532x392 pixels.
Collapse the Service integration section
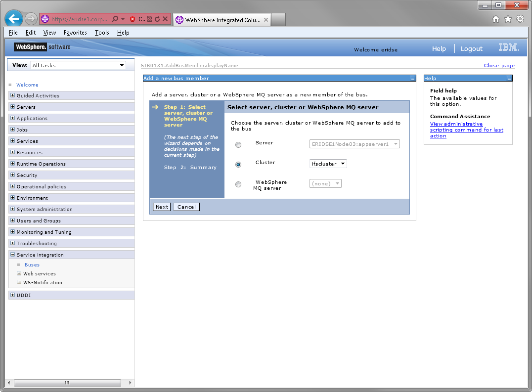(12, 254)
